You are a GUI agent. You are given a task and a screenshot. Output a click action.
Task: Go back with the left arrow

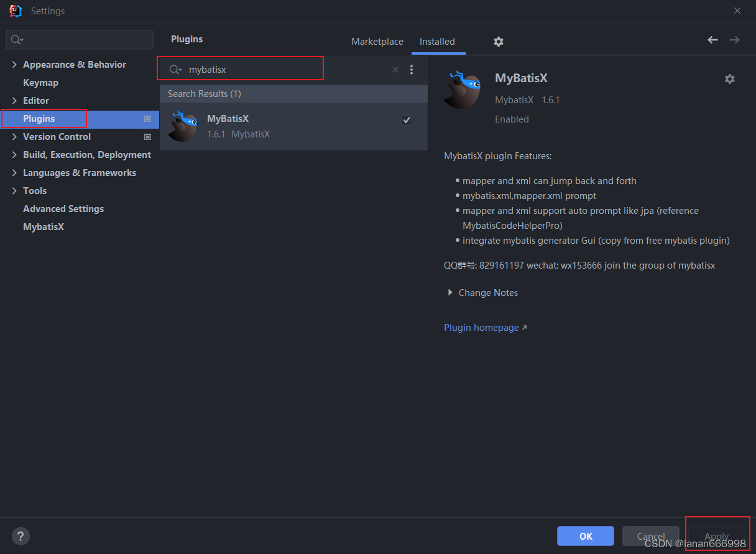[713, 40]
